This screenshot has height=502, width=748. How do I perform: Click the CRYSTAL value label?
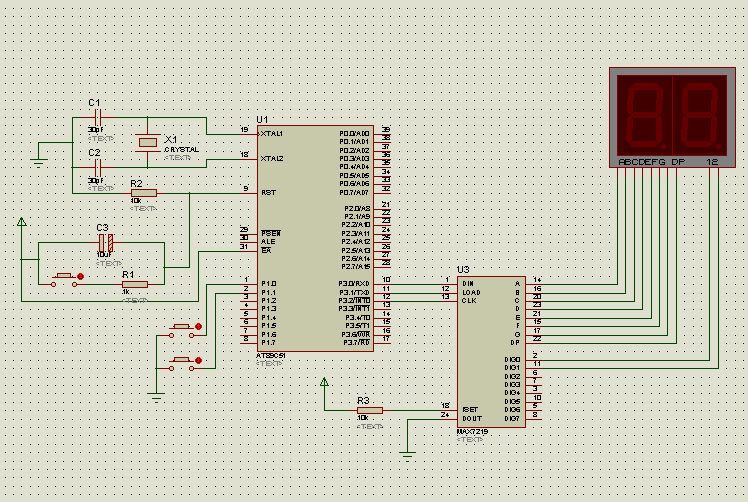click(181, 150)
